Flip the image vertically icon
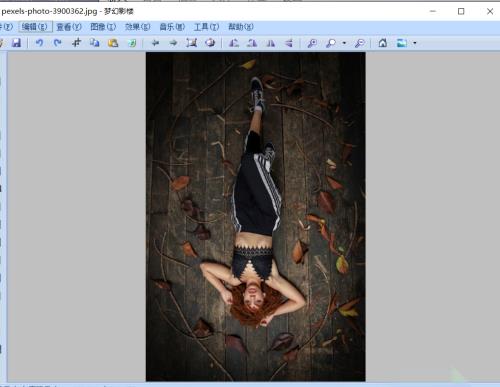The width and height of the screenshot is (500, 387). (x=289, y=43)
